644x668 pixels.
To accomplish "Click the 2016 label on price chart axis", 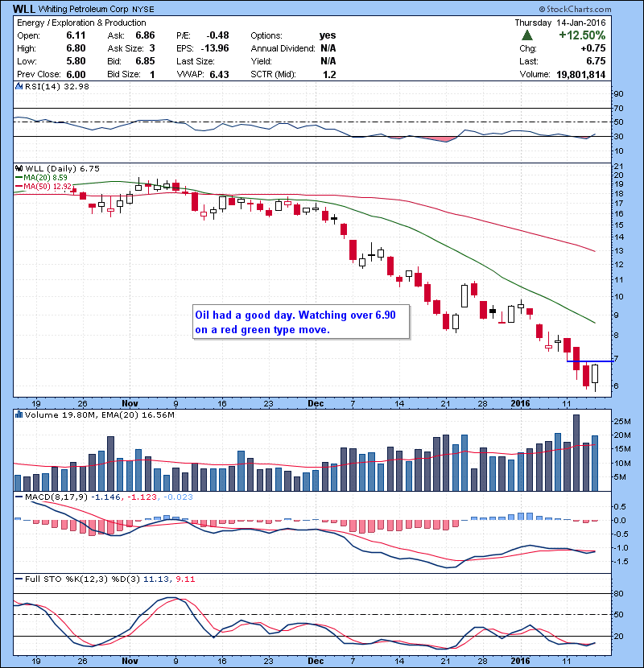I will pos(520,403).
